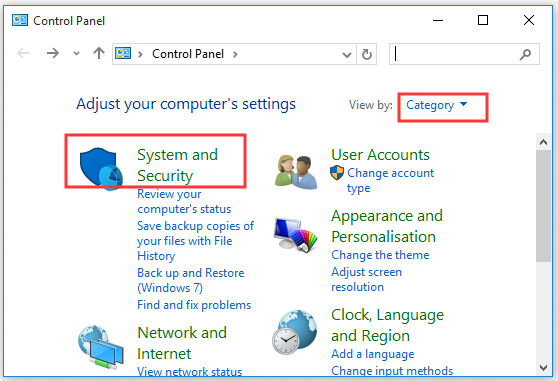Close the Control Panel window
558x381 pixels.
coord(529,20)
